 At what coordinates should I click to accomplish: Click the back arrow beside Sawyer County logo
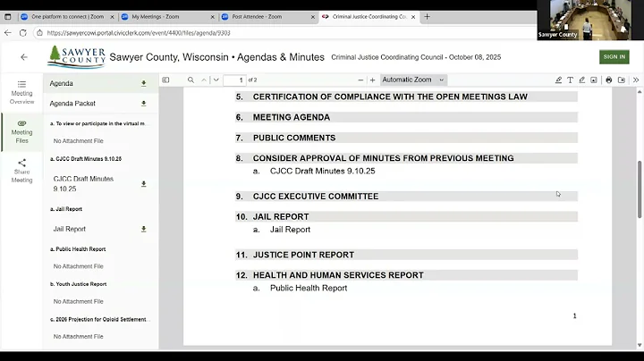[x=24, y=57]
